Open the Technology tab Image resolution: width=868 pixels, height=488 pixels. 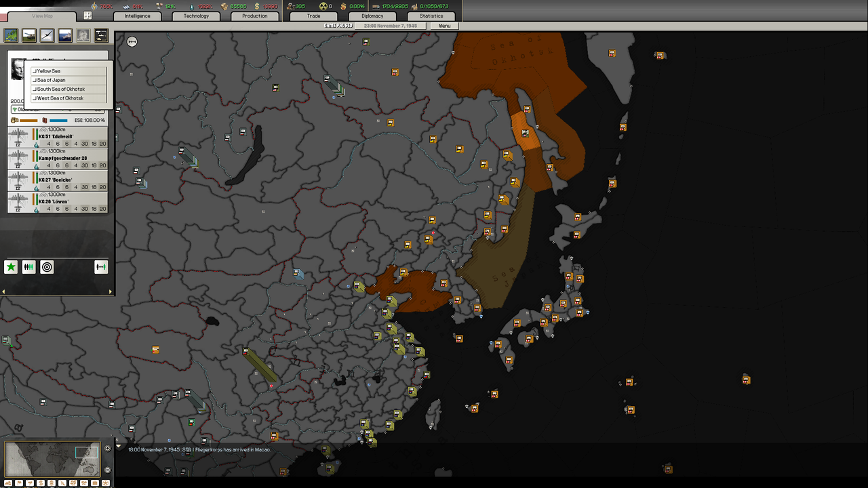pos(196,16)
